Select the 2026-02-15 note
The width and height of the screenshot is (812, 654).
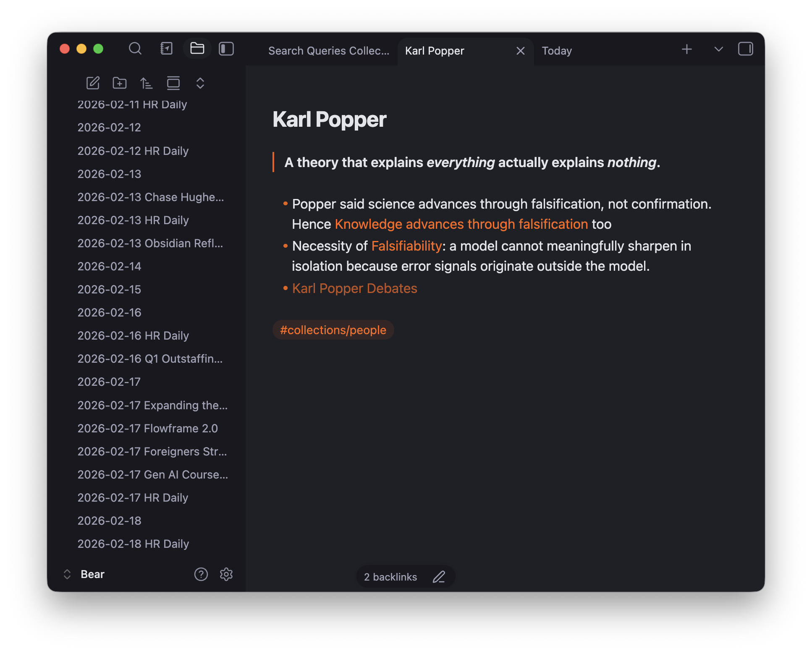[x=109, y=289]
